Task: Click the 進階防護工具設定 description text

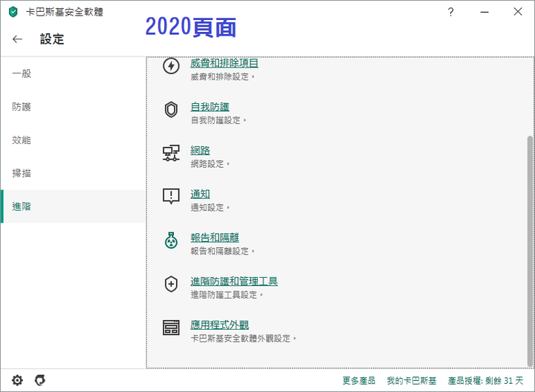Action: 227,295
